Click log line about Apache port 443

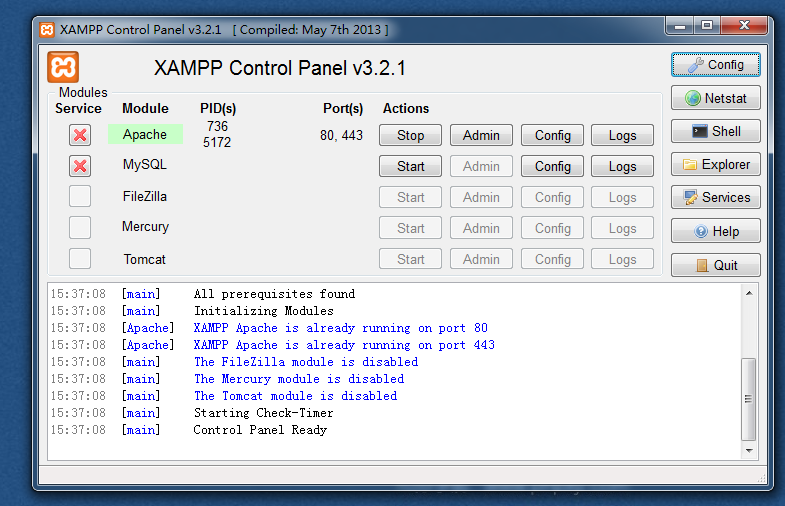coord(344,345)
